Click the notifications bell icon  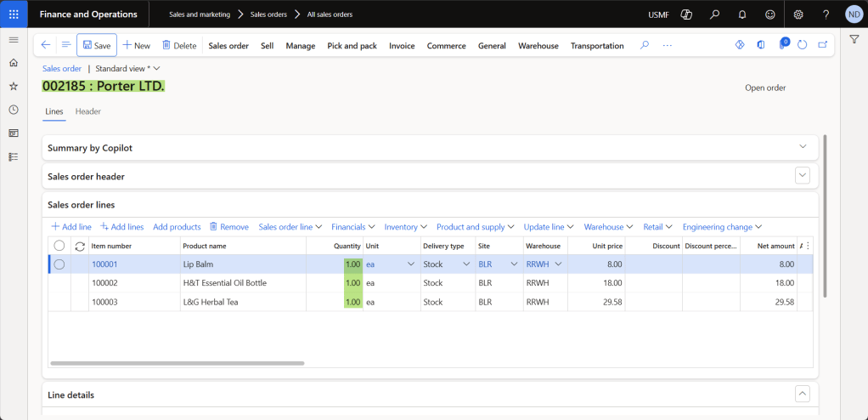[x=741, y=14]
